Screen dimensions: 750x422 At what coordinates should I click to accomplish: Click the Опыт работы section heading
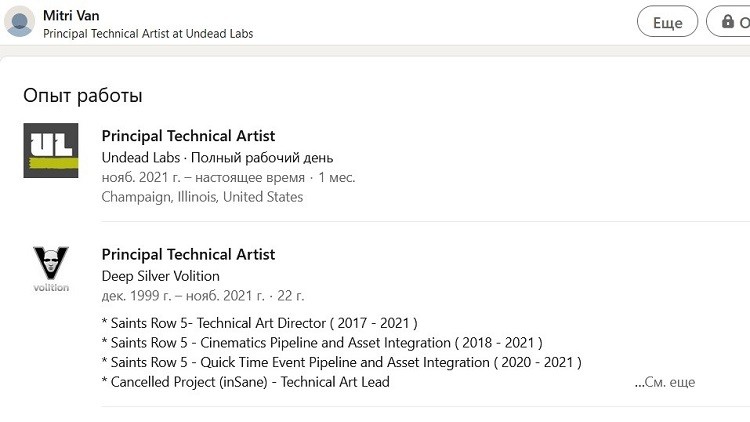[x=83, y=95]
